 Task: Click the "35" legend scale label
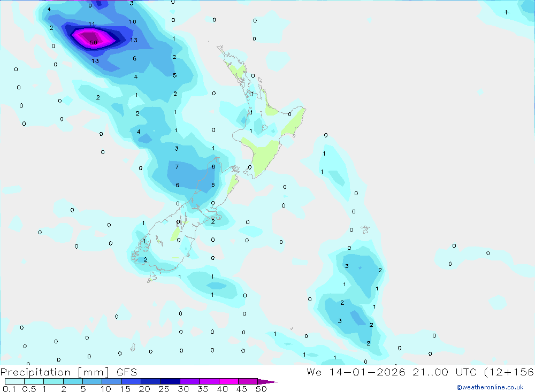pyautogui.click(x=203, y=389)
